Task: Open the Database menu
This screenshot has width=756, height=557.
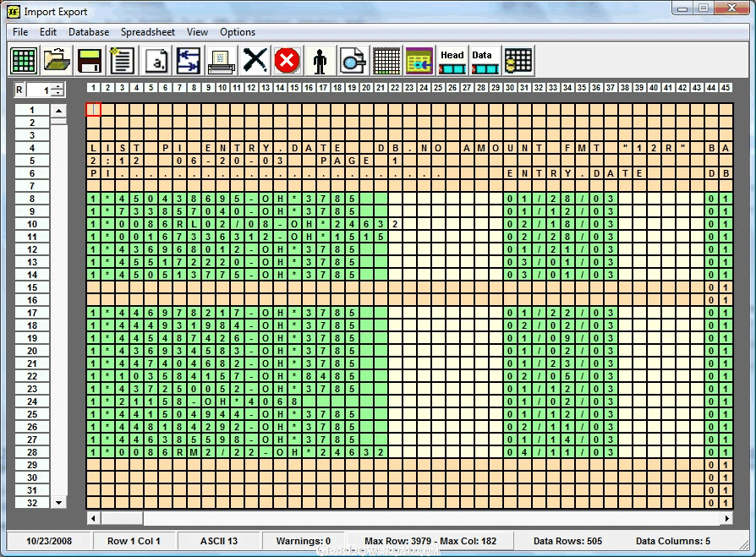Action: [x=89, y=32]
